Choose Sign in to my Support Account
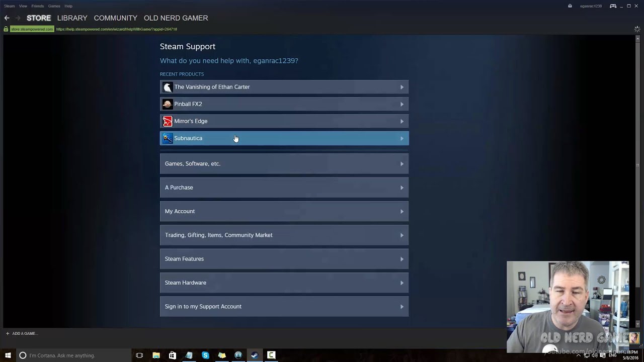Screen dimensions: 644x362 (284, 306)
